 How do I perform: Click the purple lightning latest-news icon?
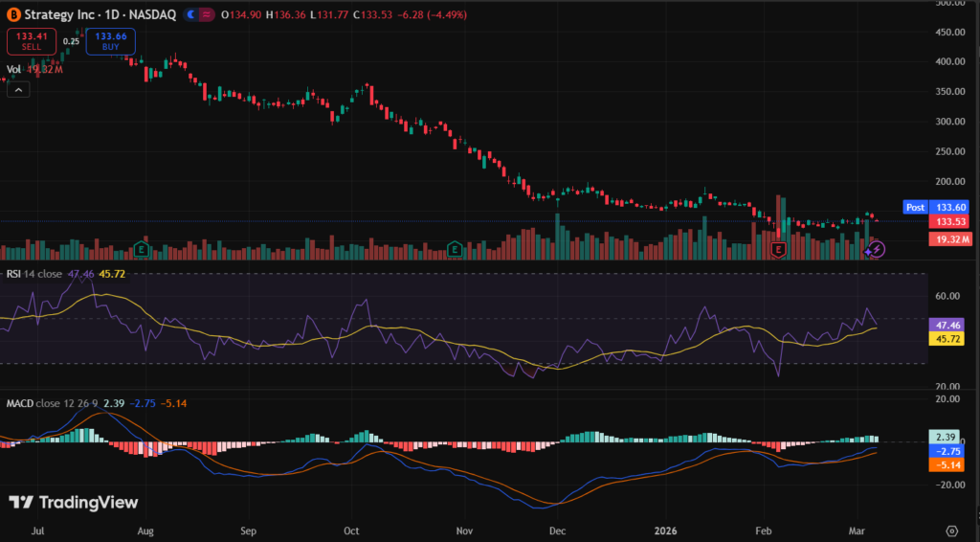[877, 249]
